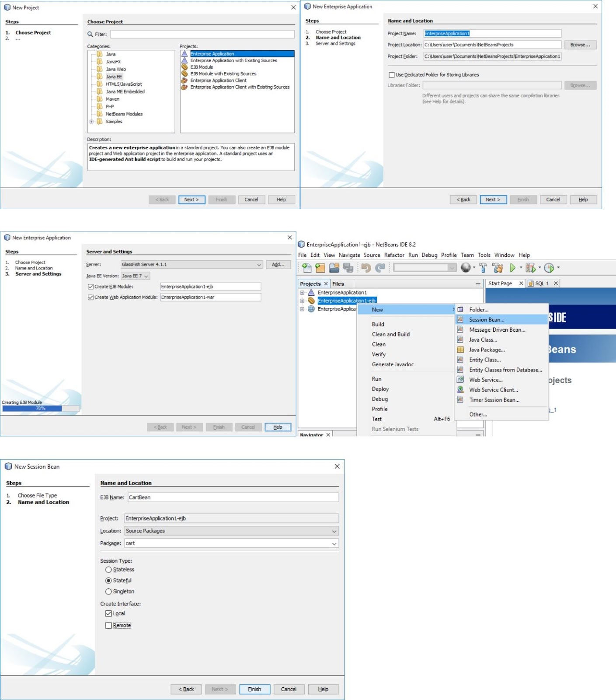Image resolution: width=616 pixels, height=700 pixels.
Task: Click the Profile Project clock icon
Action: click(549, 268)
